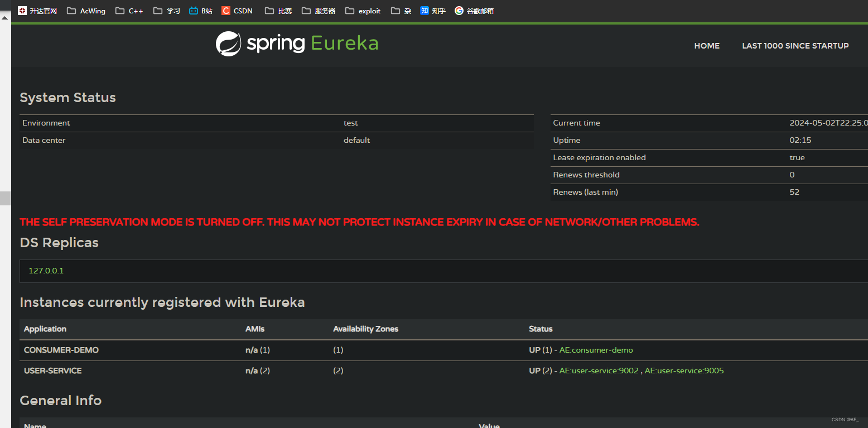Open the CSDN bookmark
This screenshot has width=868, height=428.
click(237, 11)
